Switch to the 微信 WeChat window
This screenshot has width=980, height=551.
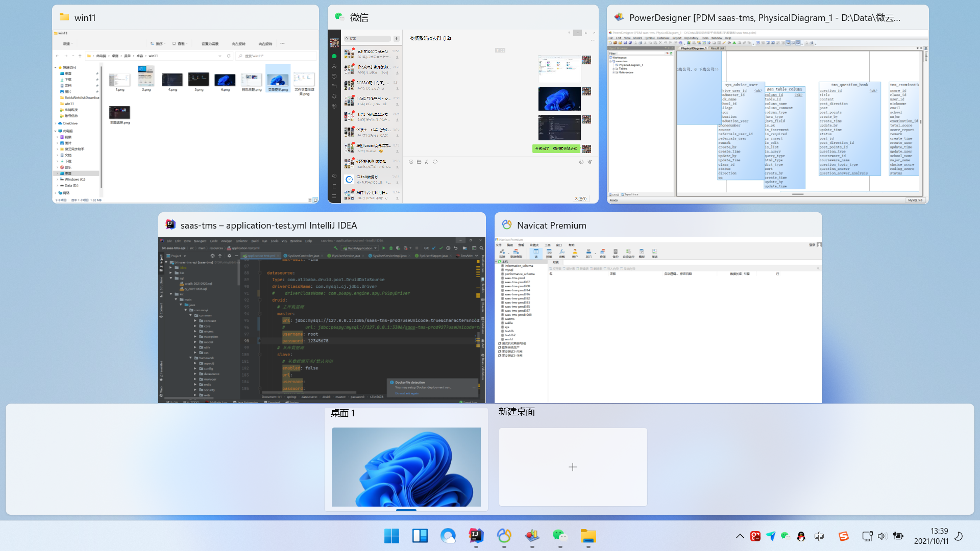(463, 104)
